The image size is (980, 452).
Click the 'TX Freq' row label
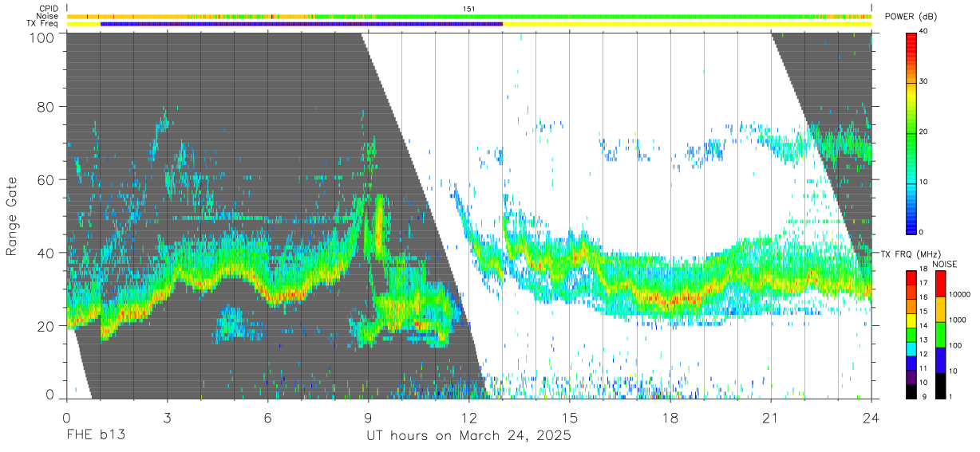click(x=43, y=24)
